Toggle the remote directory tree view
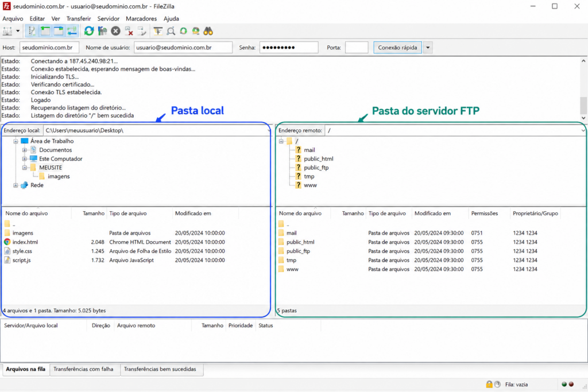This screenshot has width=588, height=392. click(59, 32)
